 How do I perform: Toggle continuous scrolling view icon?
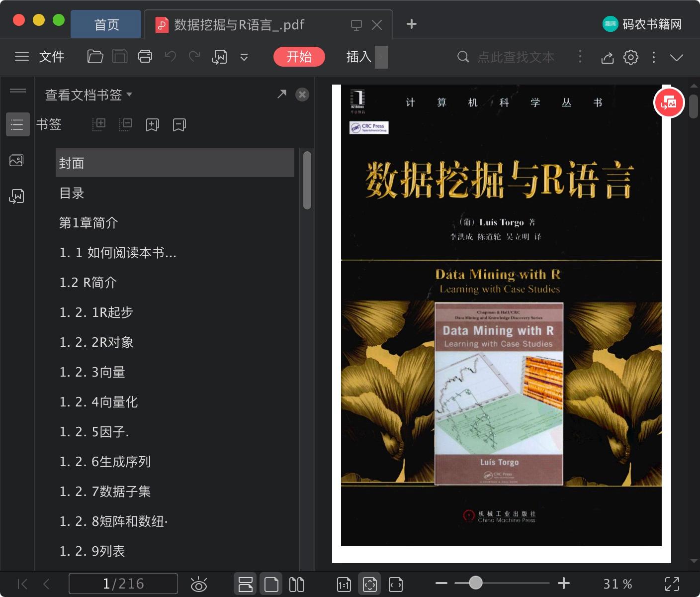tap(245, 584)
